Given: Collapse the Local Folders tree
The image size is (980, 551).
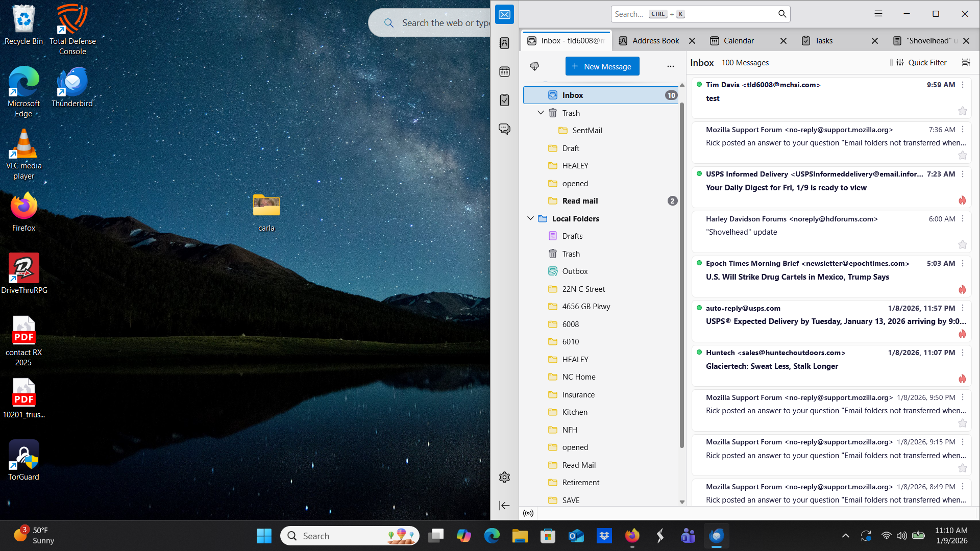Looking at the screenshot, I should pyautogui.click(x=530, y=218).
